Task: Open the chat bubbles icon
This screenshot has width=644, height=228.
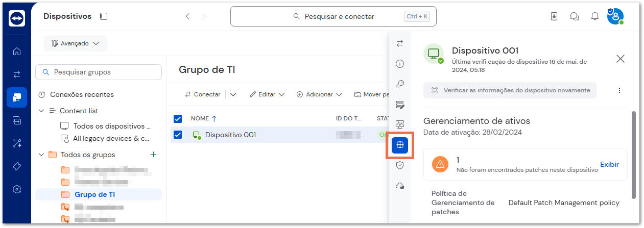Action: [575, 16]
